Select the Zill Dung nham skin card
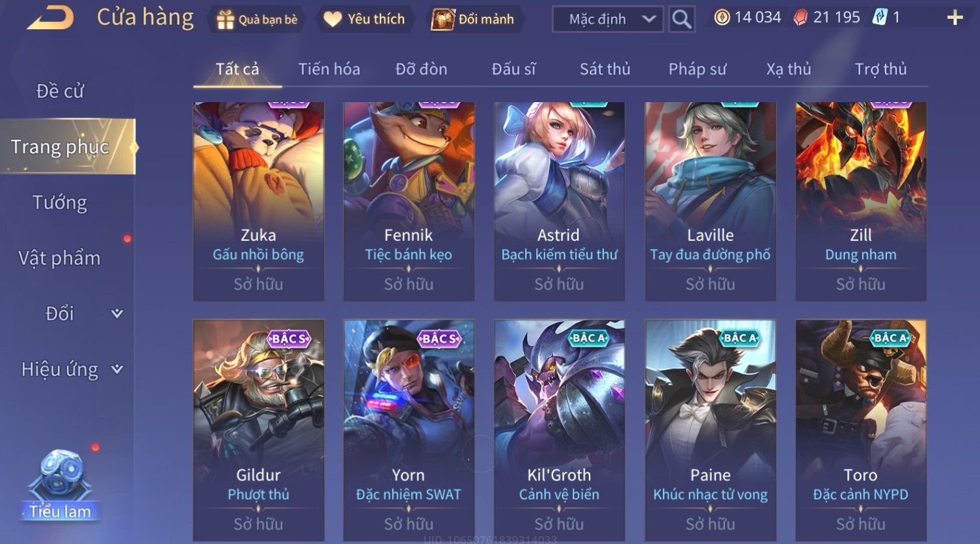Screen dimensions: 980x544 [861, 201]
